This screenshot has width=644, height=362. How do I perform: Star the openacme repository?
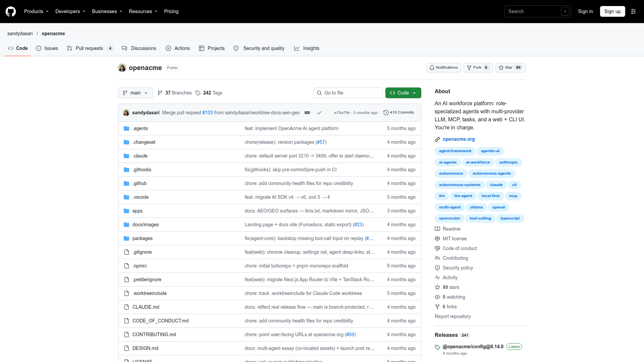tap(511, 68)
